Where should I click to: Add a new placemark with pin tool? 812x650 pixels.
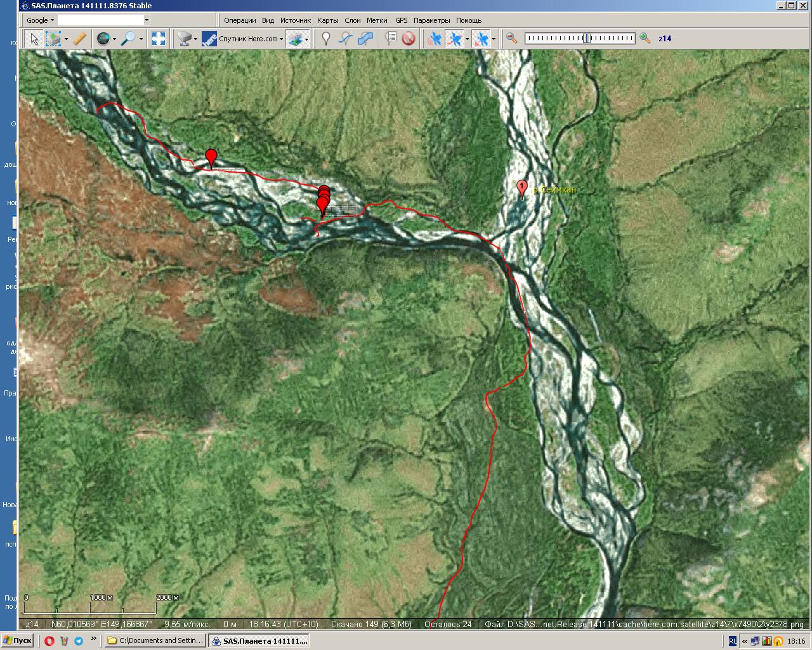pyautogui.click(x=326, y=39)
